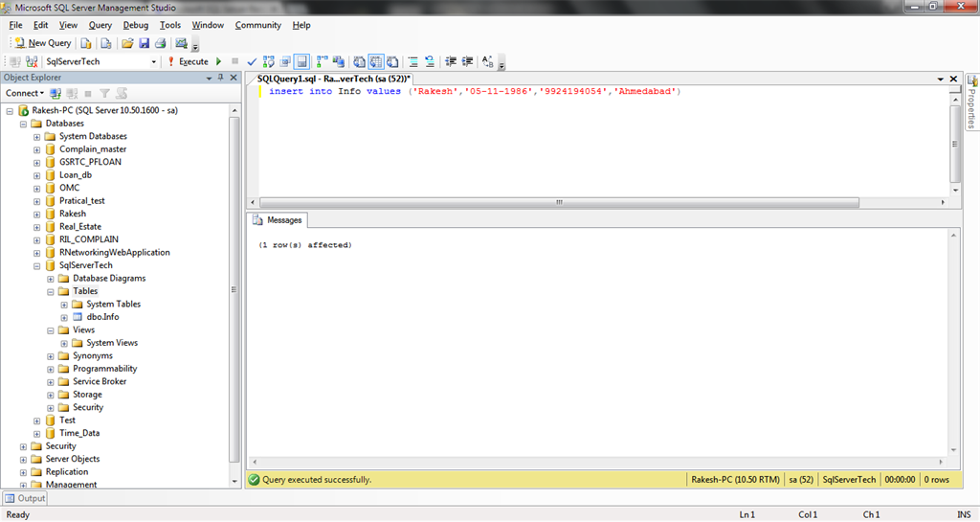The height and width of the screenshot is (522, 980).
Task: Open the SqlServerTech database dropdown
Action: (x=154, y=61)
